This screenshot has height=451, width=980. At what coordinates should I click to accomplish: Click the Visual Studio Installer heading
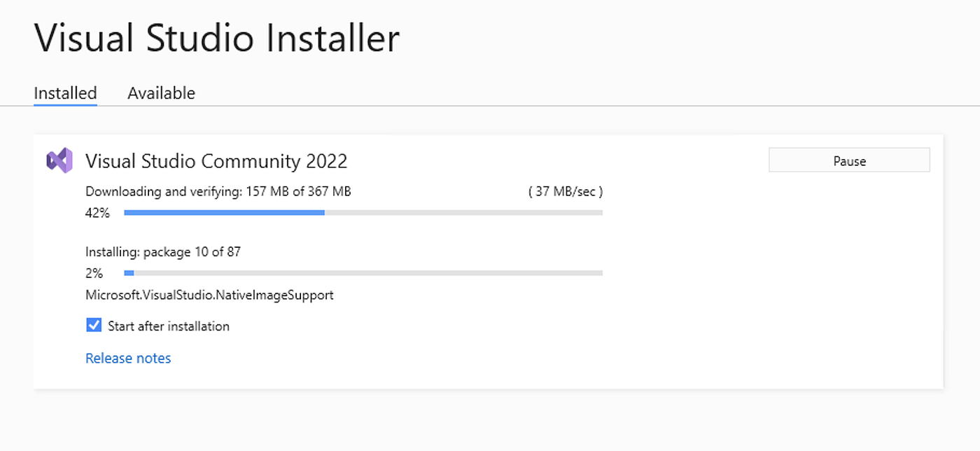click(x=217, y=37)
